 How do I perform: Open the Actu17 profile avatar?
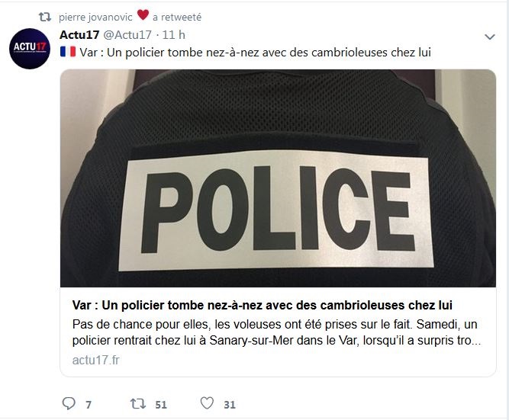[x=30, y=49]
